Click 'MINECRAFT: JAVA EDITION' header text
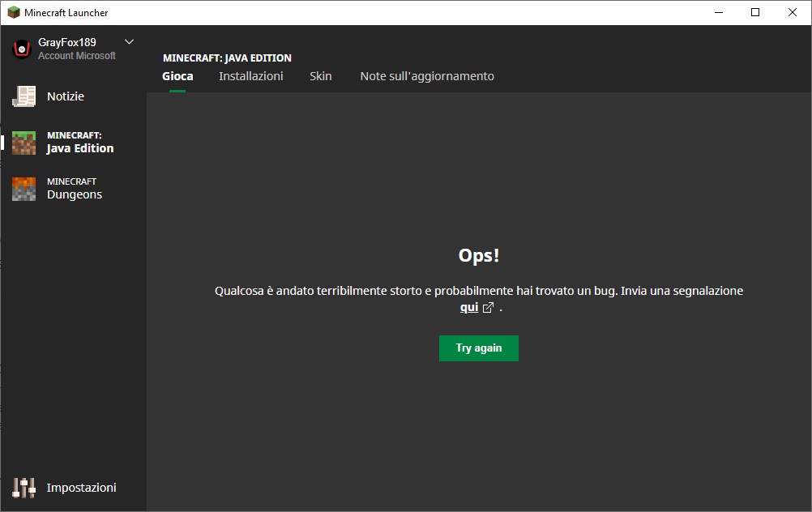The width and height of the screenshot is (812, 512). [x=227, y=58]
